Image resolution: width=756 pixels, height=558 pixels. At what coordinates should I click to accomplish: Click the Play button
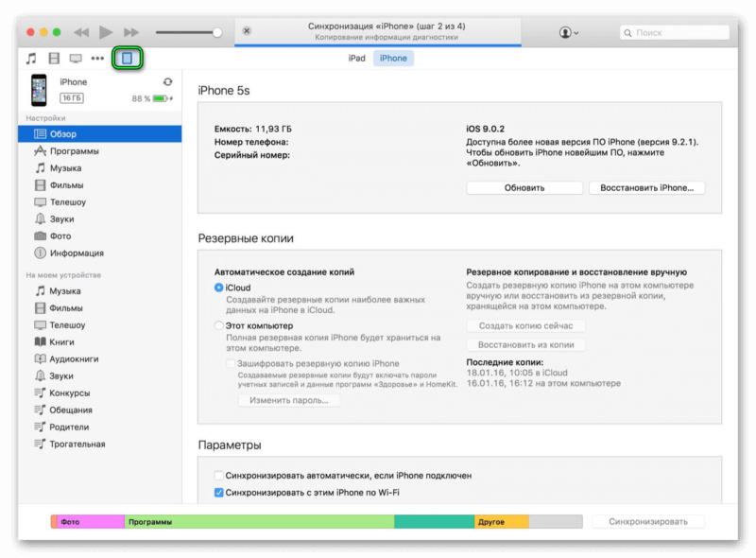[106, 32]
